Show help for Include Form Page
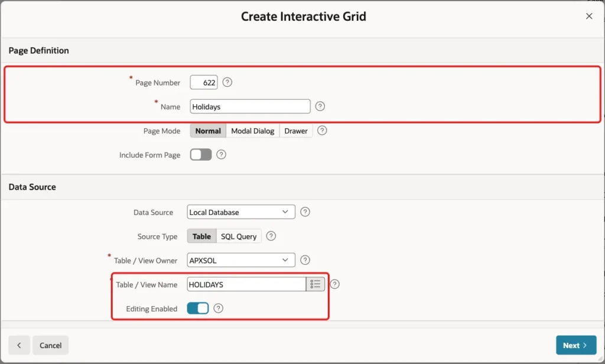605x364 pixels. tap(221, 154)
